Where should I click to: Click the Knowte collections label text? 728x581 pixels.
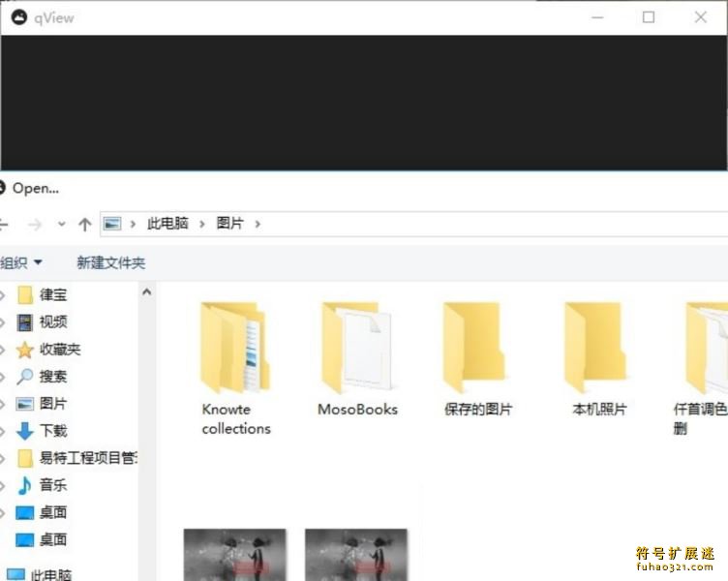[236, 419]
